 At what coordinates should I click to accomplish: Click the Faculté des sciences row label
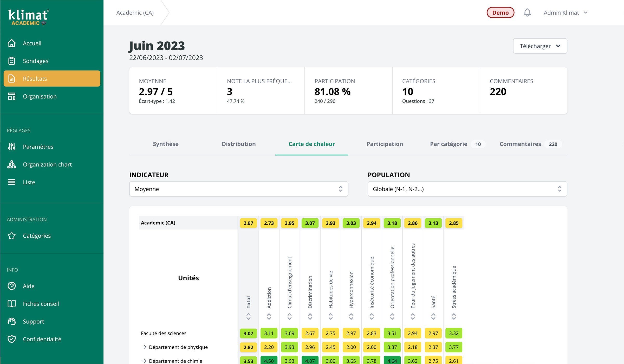click(x=164, y=333)
